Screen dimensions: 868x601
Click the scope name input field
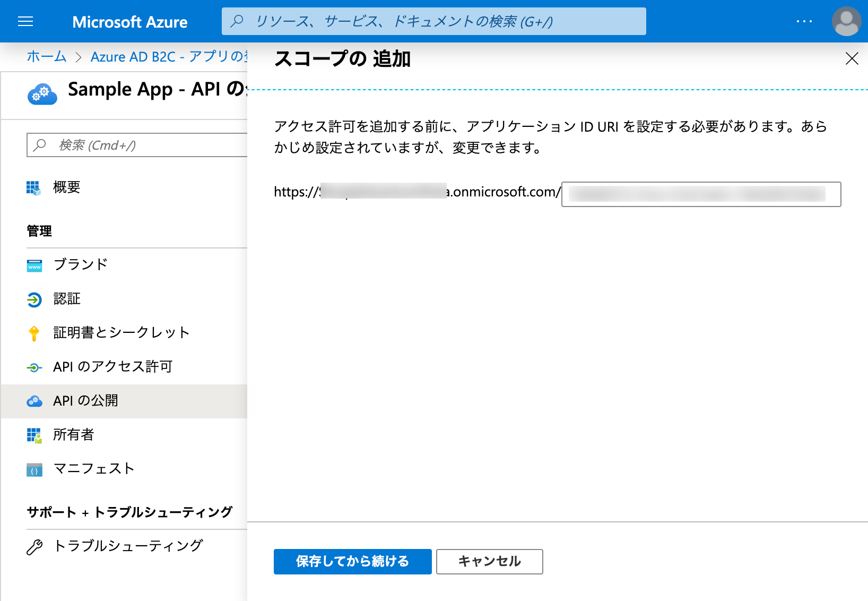point(700,195)
